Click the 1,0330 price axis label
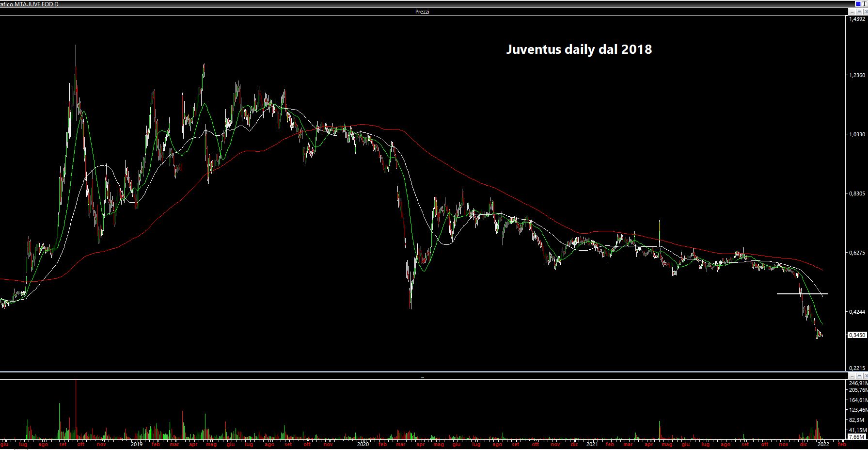Viewport: 868px width, 450px height. (x=857, y=134)
